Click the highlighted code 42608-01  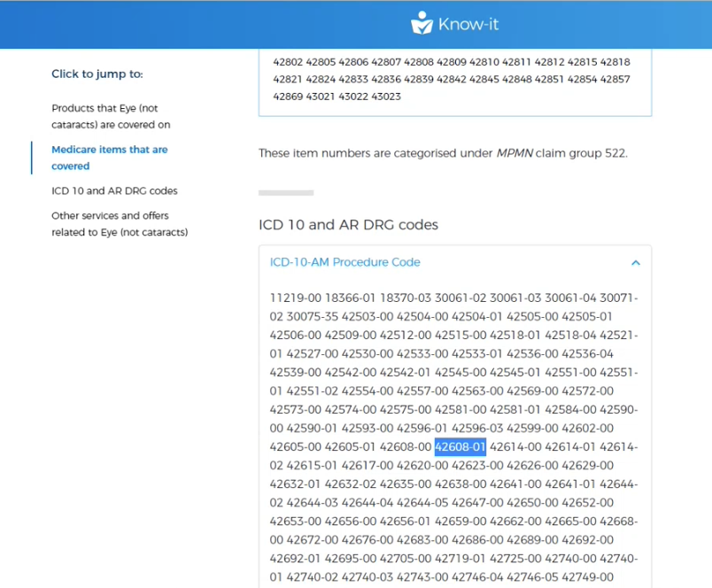[x=460, y=447]
